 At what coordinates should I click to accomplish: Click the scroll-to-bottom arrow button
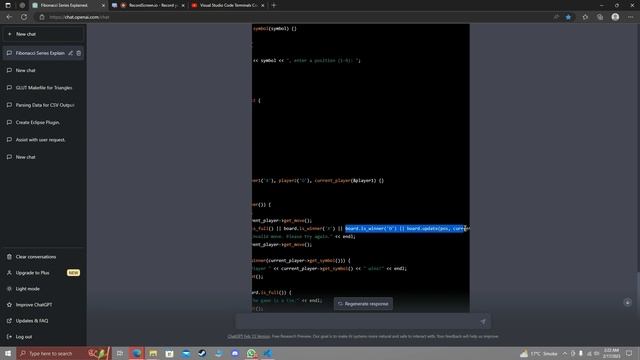pyautogui.click(x=628, y=302)
